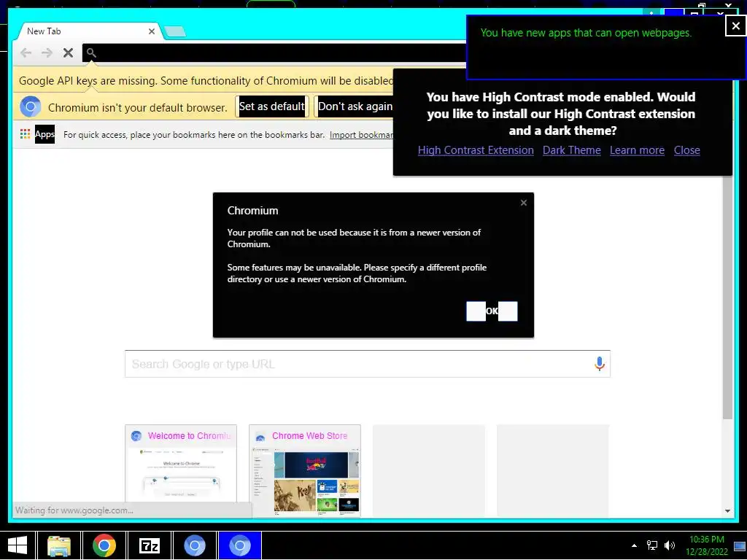This screenshot has height=560, width=747.
Task: Switch to the first Chromium taskbar window
Action: pos(194,545)
